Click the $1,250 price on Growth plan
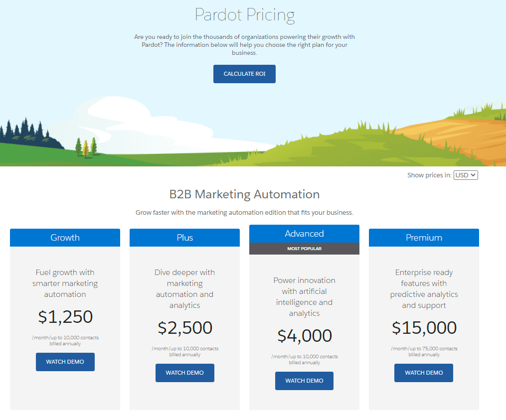Image resolution: width=506 pixels, height=420 pixels. (65, 317)
